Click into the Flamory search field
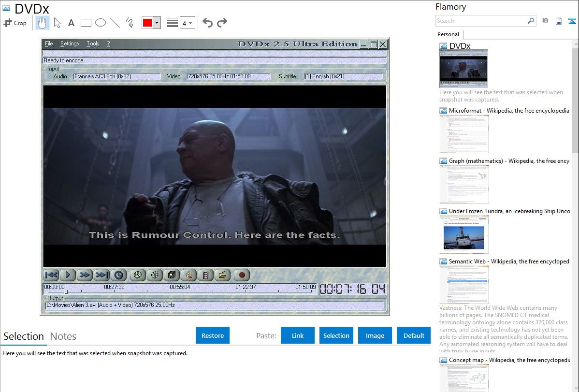The width and height of the screenshot is (579, 392). tap(481, 21)
